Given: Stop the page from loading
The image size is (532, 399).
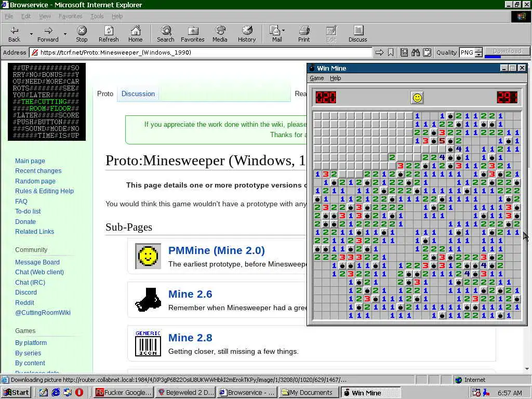Looking at the screenshot, I should [x=82, y=34].
